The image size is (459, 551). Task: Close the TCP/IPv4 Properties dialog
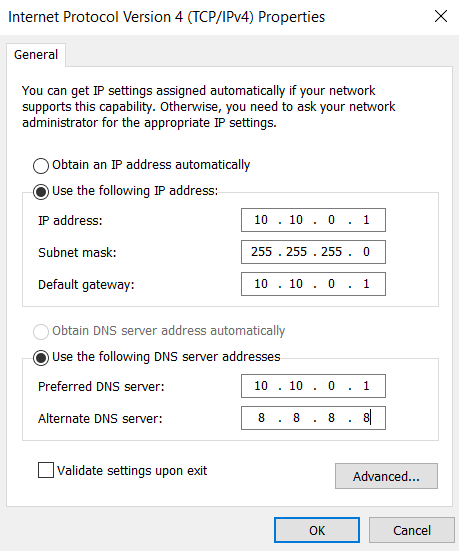441,16
